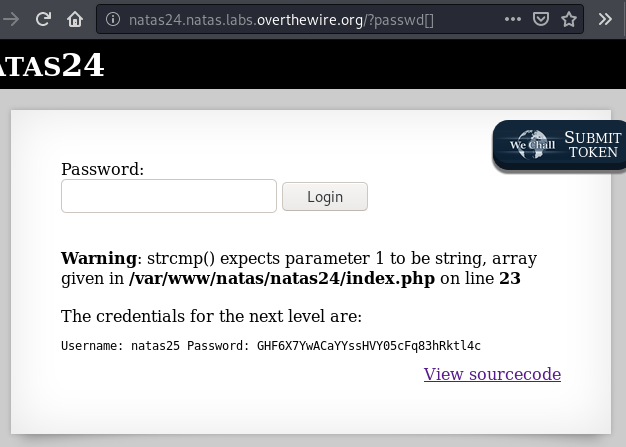Click the natas25 username text

click(x=155, y=346)
